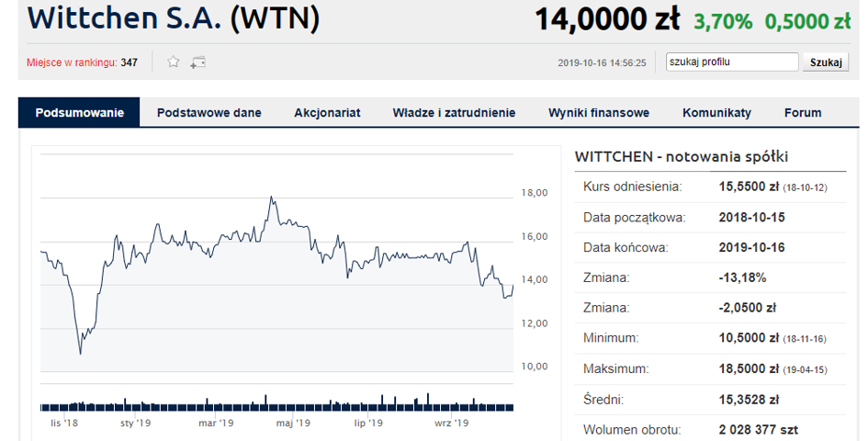
Task: Open the Podsumowanie tab
Action: pos(79,112)
